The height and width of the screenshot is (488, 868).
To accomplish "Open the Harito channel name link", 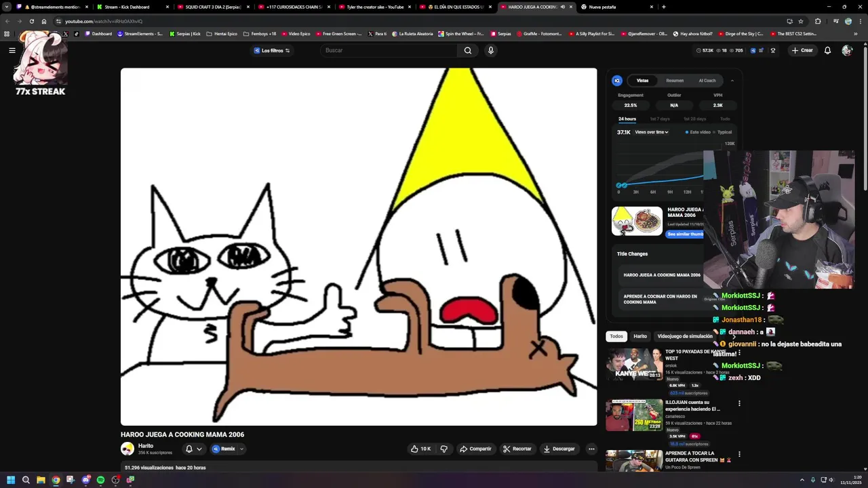I will (x=146, y=446).
